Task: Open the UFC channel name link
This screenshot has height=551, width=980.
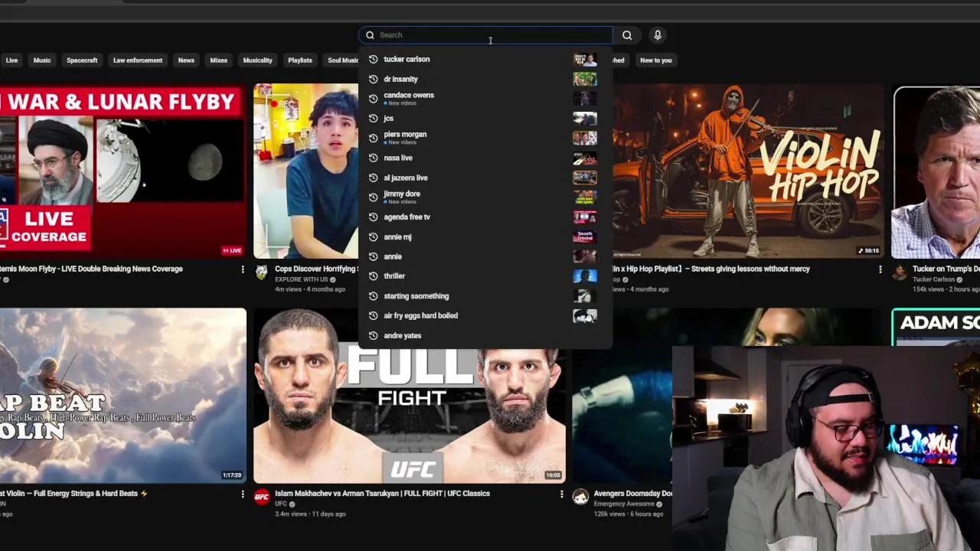Action: tap(280, 504)
